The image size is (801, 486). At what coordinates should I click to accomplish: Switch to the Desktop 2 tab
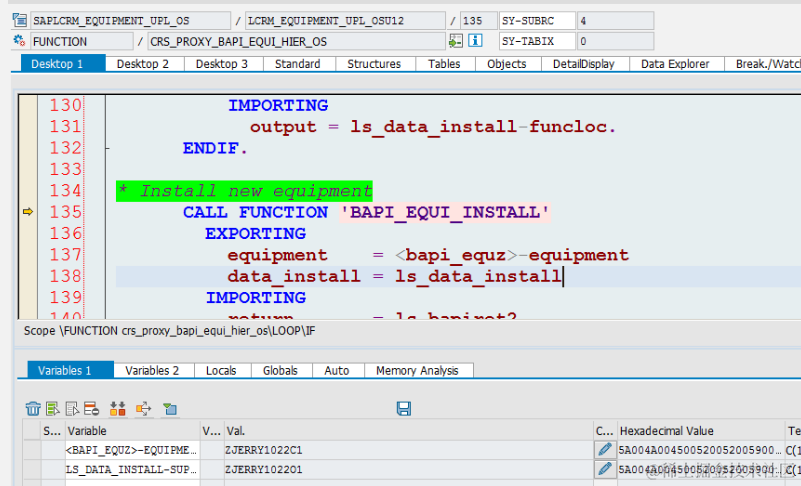(x=143, y=64)
